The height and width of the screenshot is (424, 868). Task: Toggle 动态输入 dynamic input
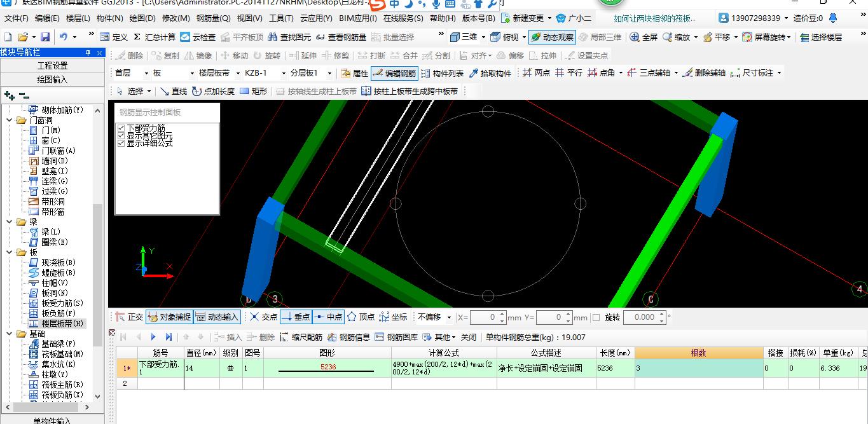click(x=217, y=317)
